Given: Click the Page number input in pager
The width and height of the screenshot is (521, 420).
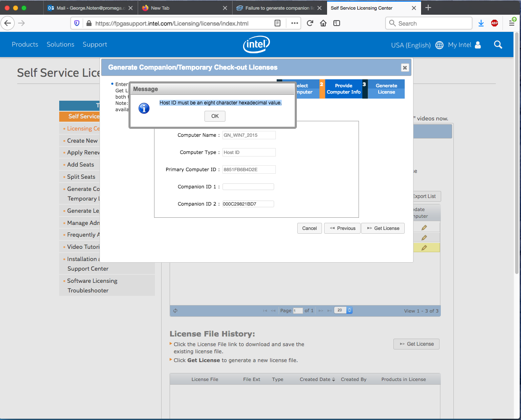Looking at the screenshot, I should coord(298,310).
